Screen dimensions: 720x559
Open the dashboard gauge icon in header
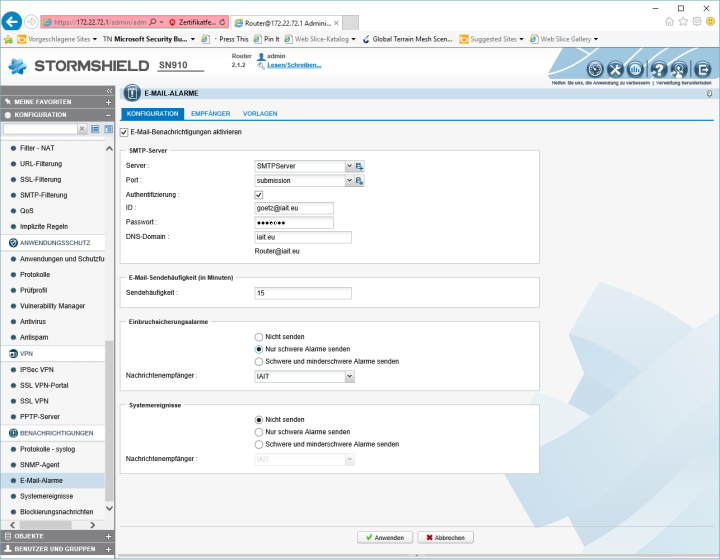[x=595, y=69]
